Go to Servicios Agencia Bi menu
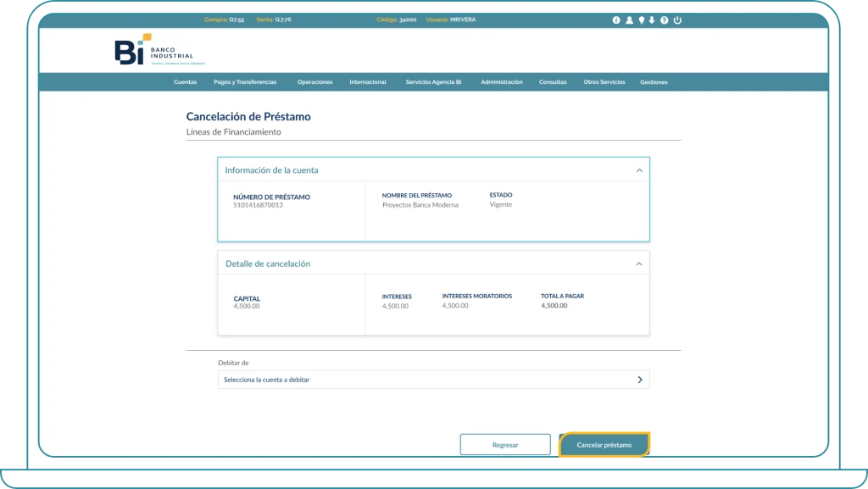Screen dimensions: 868x489 [433, 82]
